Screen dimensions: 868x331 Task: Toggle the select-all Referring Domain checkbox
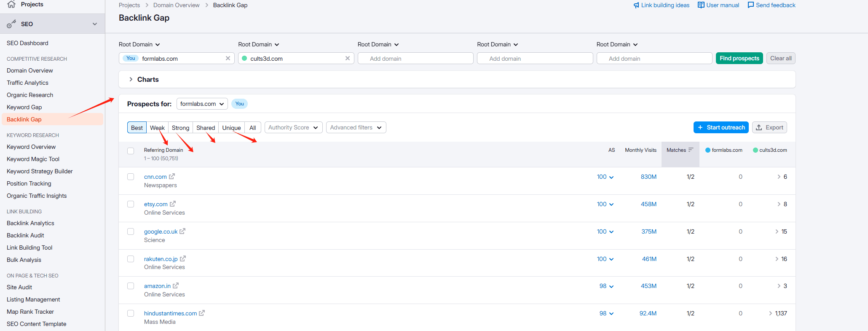pyautogui.click(x=131, y=151)
